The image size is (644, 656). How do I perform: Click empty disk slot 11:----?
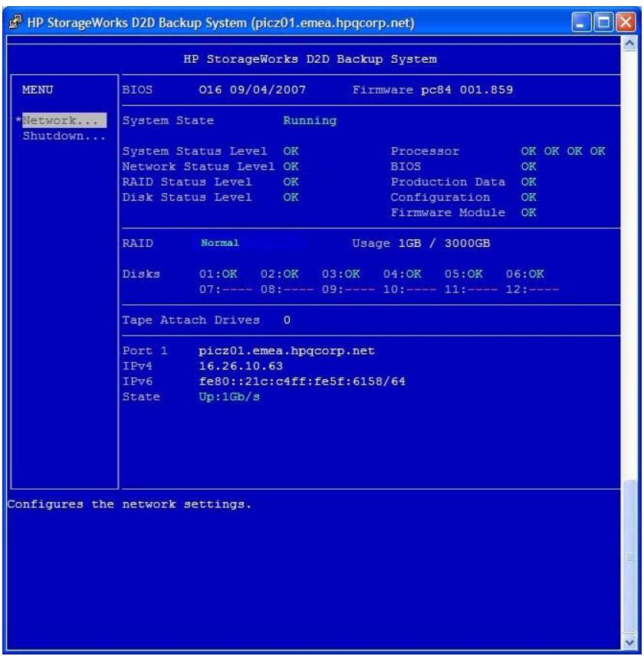click(x=471, y=290)
